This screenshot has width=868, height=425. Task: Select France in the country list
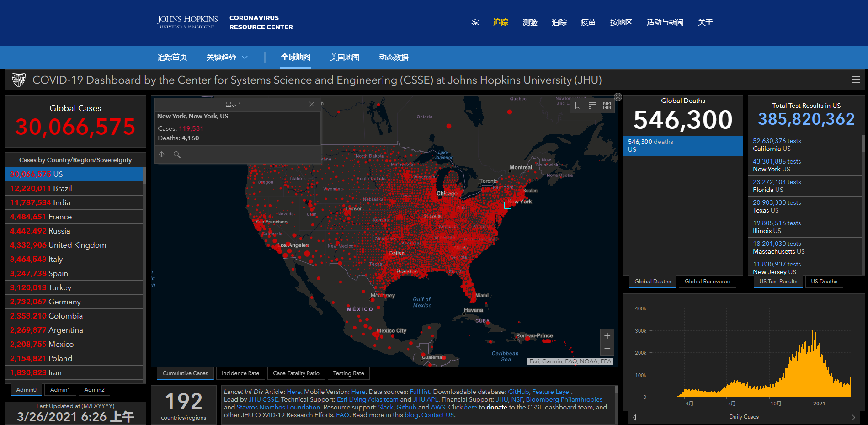coord(74,217)
